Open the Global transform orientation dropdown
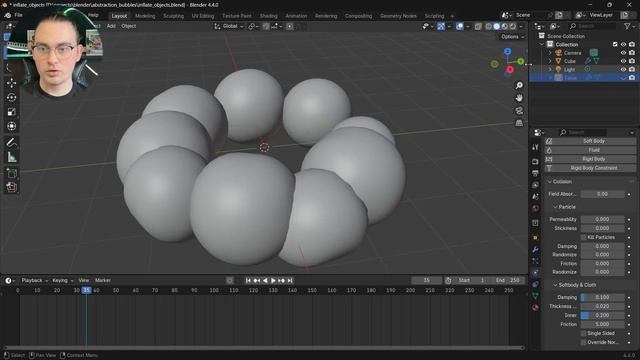The height and width of the screenshot is (360, 640). [x=229, y=26]
